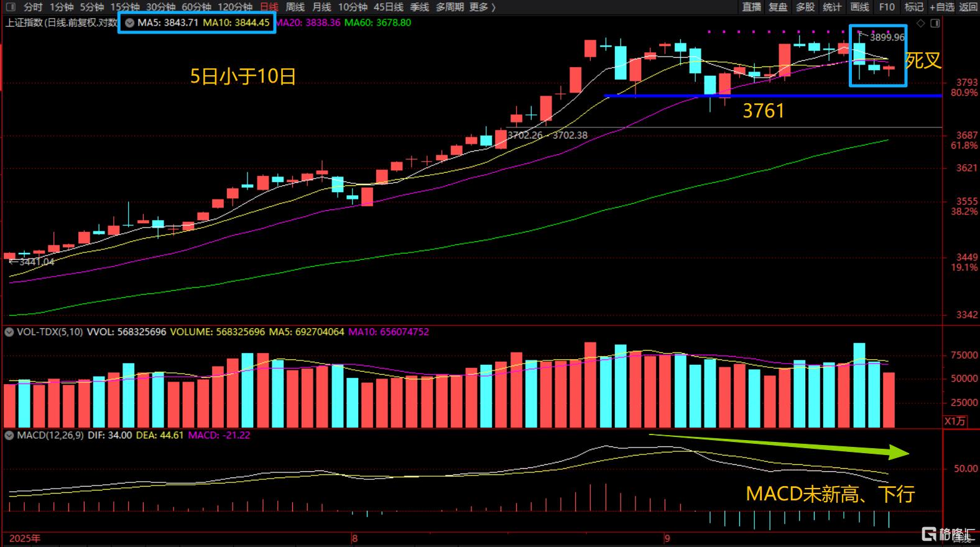The height and width of the screenshot is (547, 980).
Task: Open the 复盘 replay tool
Action: point(778,7)
